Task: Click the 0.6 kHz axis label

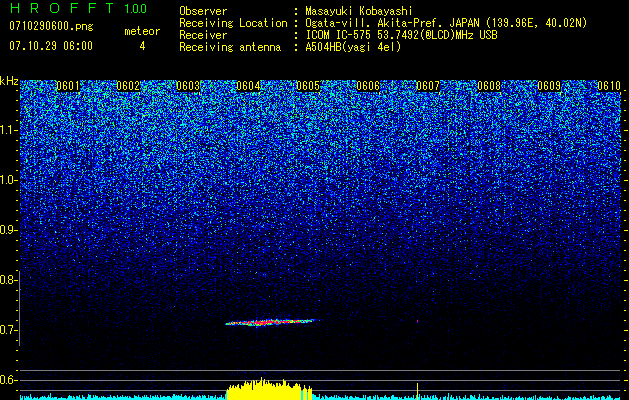Action: 9,380
